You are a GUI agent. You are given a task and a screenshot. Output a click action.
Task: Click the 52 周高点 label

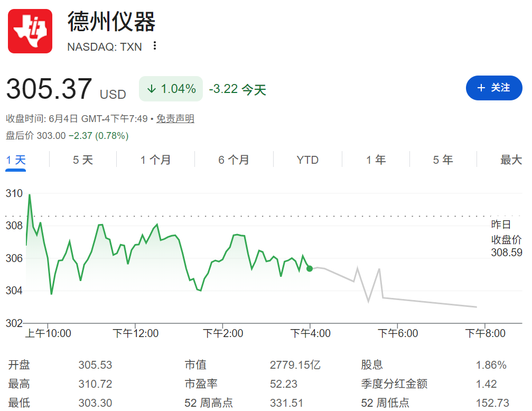click(209, 403)
